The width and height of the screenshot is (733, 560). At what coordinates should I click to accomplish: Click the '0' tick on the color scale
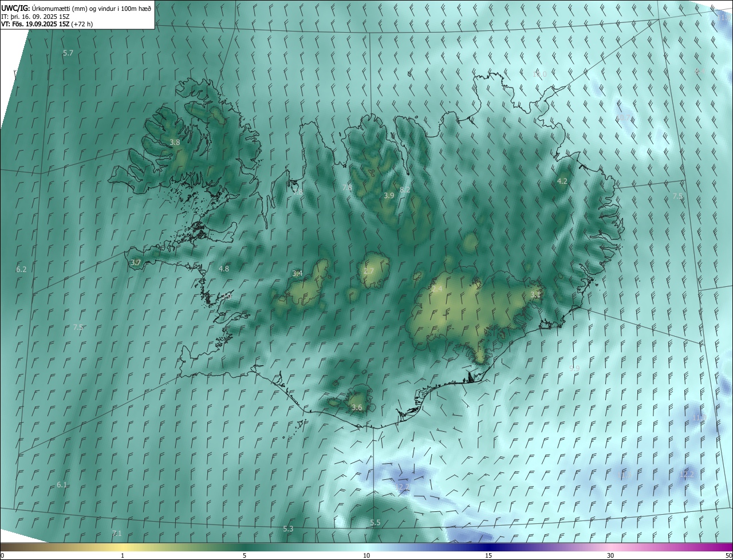pyautogui.click(x=2, y=555)
